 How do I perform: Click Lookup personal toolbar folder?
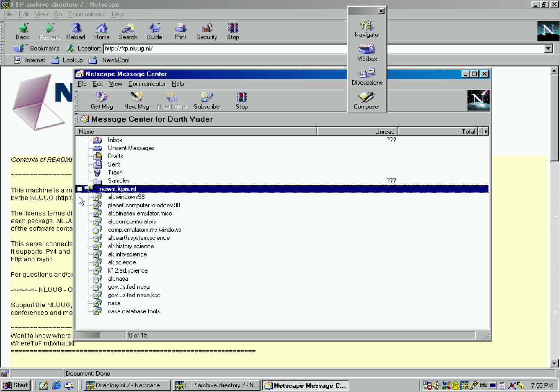tap(67, 60)
